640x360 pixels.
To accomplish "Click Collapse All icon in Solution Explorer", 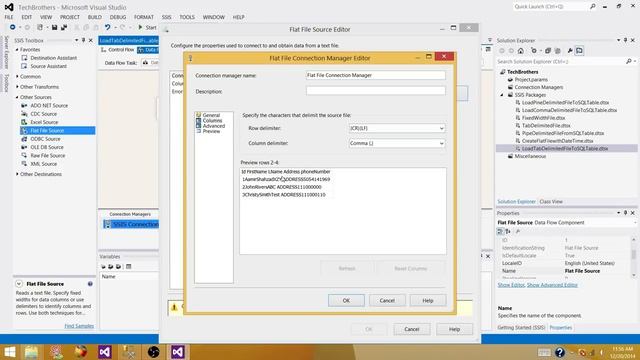I will (548, 51).
